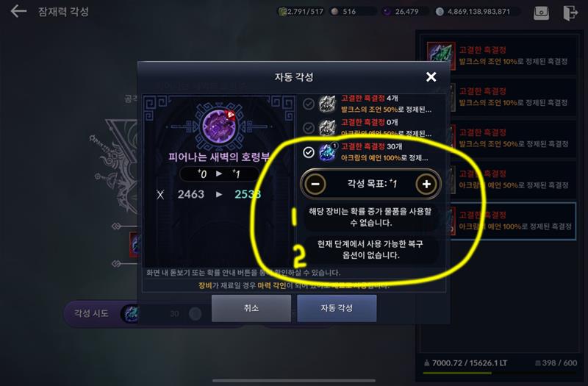Select first 발크스의 조언 10% list item
This screenshot has width=588, height=386.
point(498,56)
